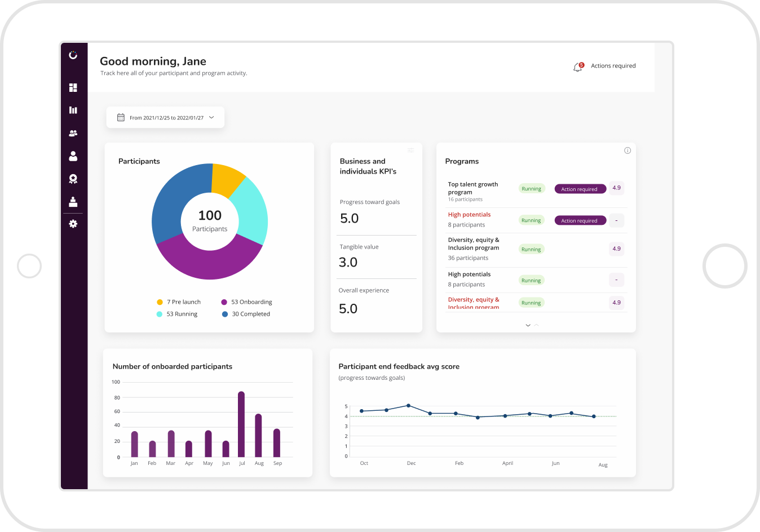
Task: Open the red High potentials program
Action: pos(469,215)
